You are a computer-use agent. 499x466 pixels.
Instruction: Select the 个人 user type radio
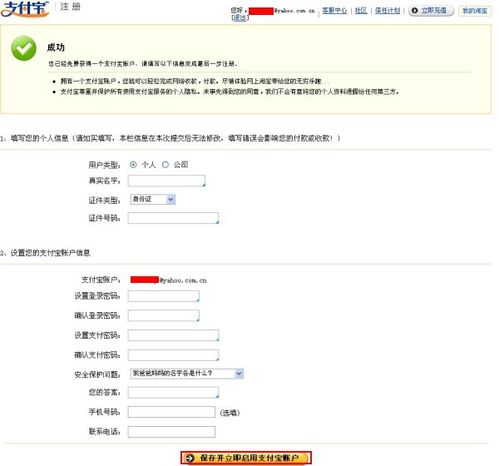point(133,164)
